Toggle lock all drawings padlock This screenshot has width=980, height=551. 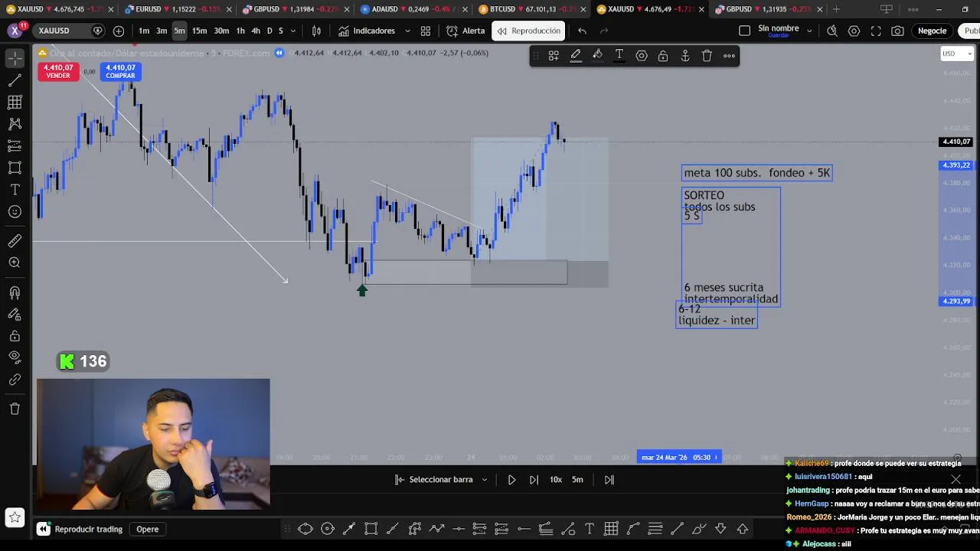point(15,335)
